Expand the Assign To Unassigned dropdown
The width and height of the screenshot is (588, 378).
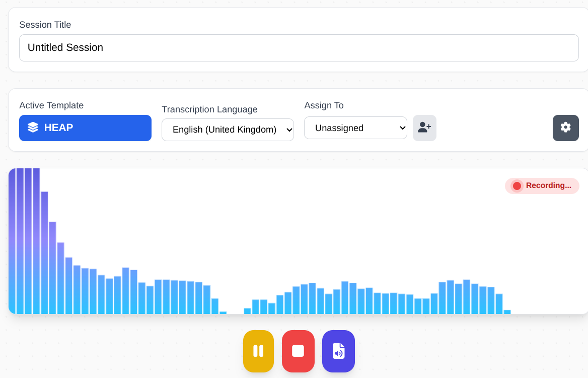coord(355,128)
